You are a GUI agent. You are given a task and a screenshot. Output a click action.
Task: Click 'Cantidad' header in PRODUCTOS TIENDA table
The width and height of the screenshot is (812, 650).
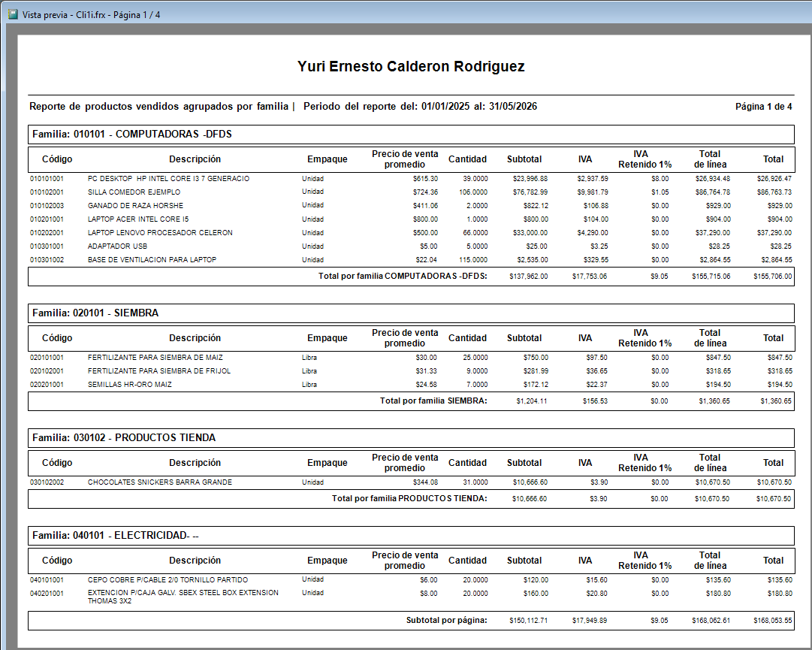point(467,463)
